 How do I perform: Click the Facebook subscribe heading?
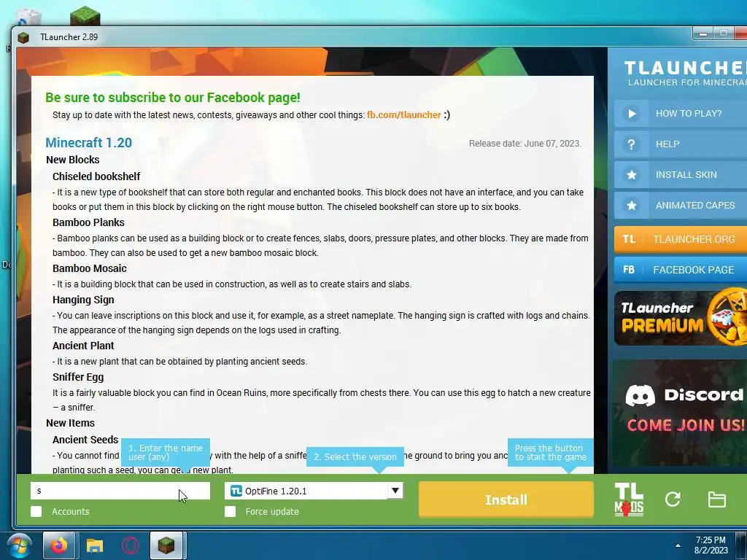(x=173, y=98)
